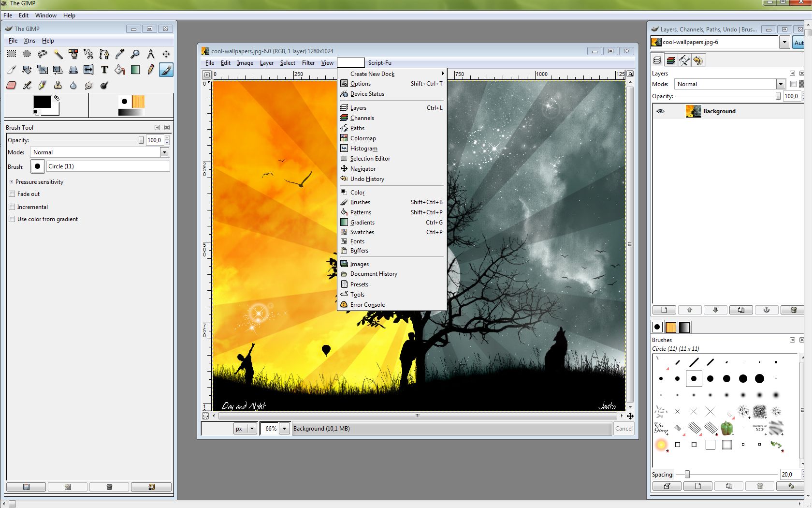Select the Perspective tool

click(73, 70)
